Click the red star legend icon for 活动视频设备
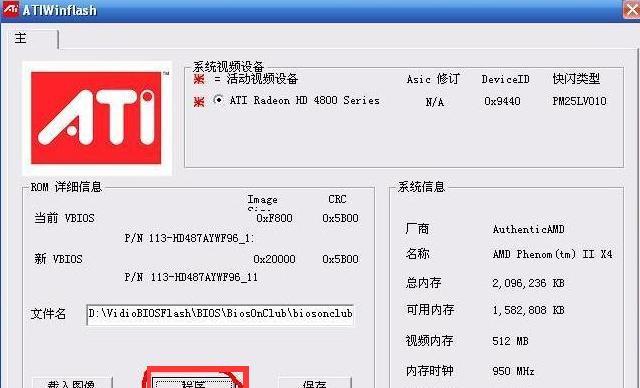The image size is (640, 388). pyautogui.click(x=199, y=79)
